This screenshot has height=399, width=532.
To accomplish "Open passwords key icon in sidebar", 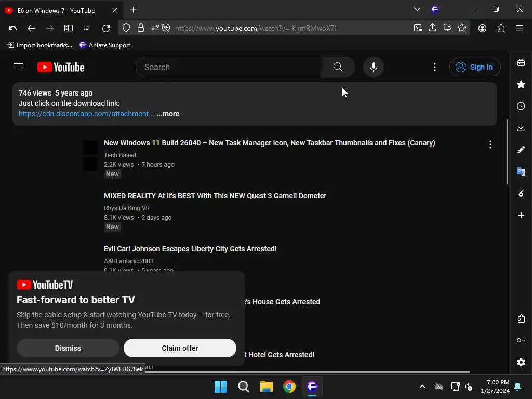I will [521, 340].
